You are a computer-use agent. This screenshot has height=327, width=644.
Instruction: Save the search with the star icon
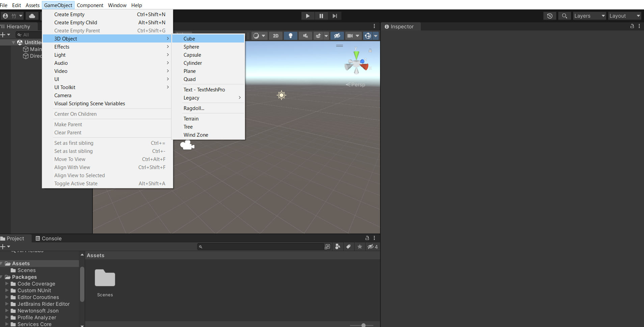click(360, 247)
